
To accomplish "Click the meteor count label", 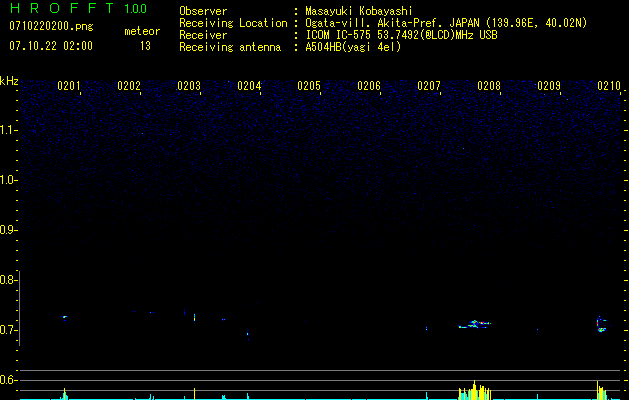I will 142,31.
